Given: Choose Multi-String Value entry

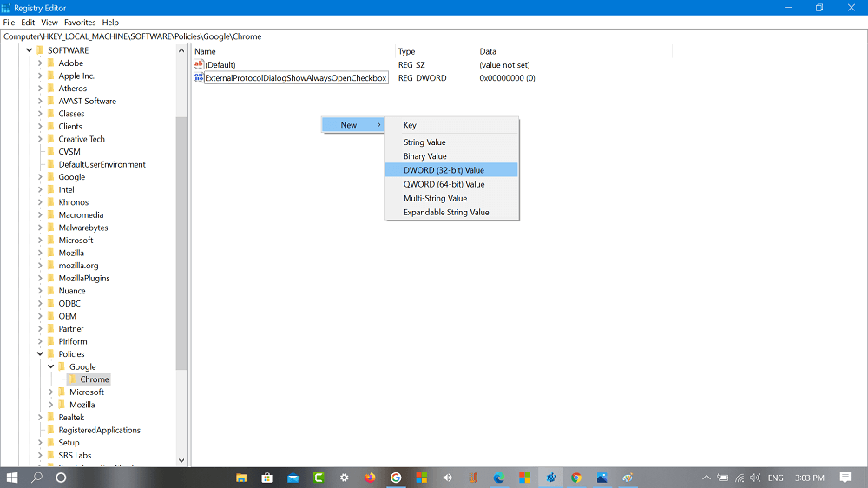Looking at the screenshot, I should (x=451, y=198).
